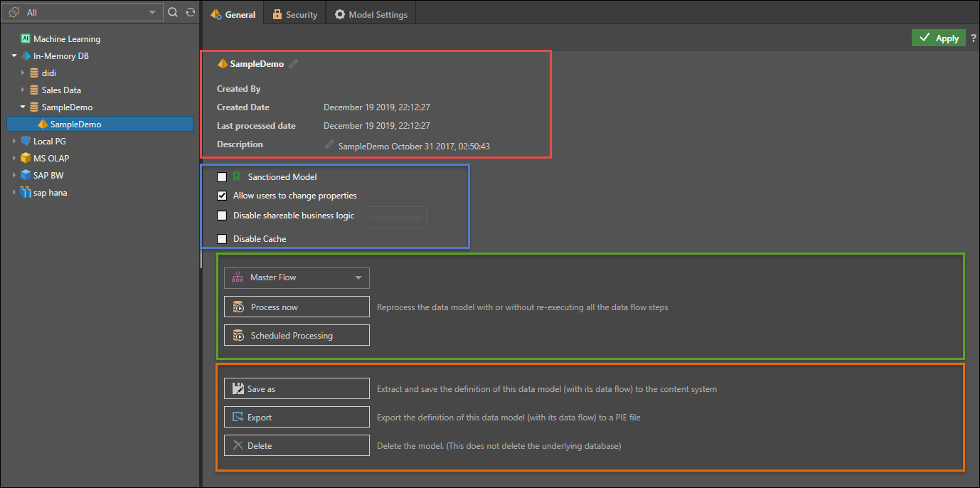Click the Description edit pencil icon
Image resolution: width=980 pixels, height=488 pixels.
(329, 145)
